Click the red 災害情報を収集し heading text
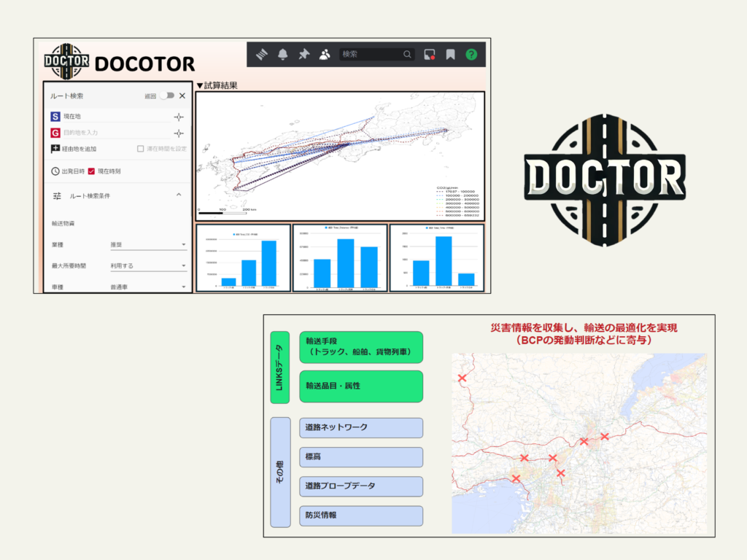The height and width of the screenshot is (560, 747). [x=584, y=334]
